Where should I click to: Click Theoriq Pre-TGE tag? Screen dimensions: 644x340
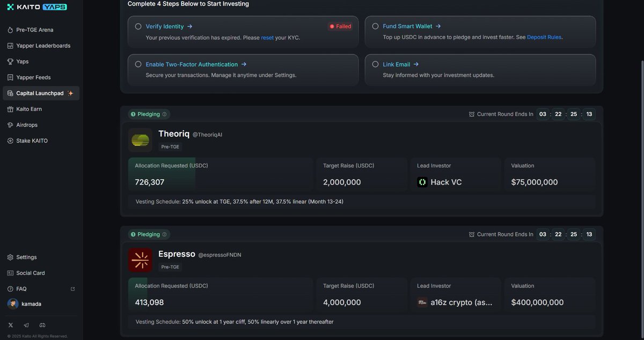(171, 147)
